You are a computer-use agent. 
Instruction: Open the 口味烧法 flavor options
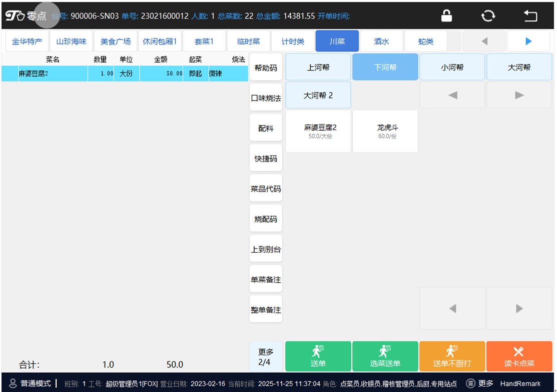[x=266, y=98]
